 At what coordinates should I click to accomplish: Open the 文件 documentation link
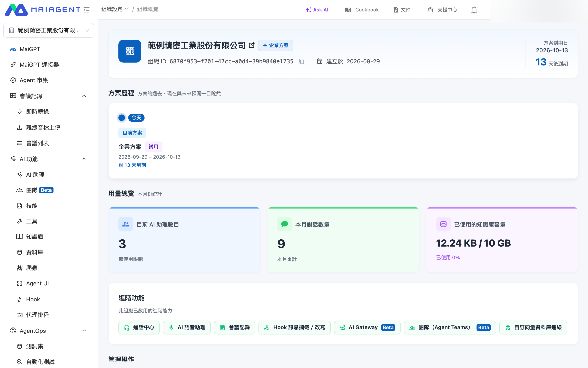tap(402, 10)
